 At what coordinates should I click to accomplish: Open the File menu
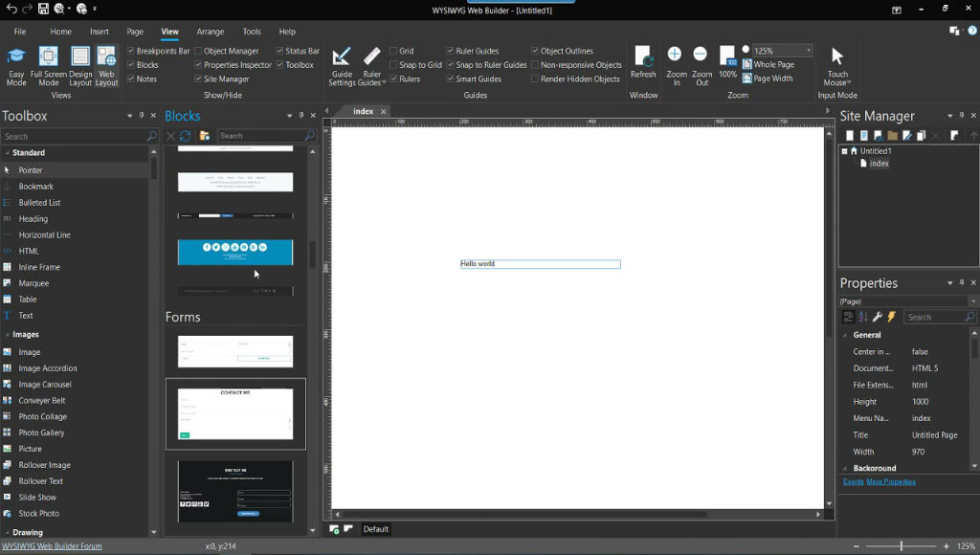(20, 32)
